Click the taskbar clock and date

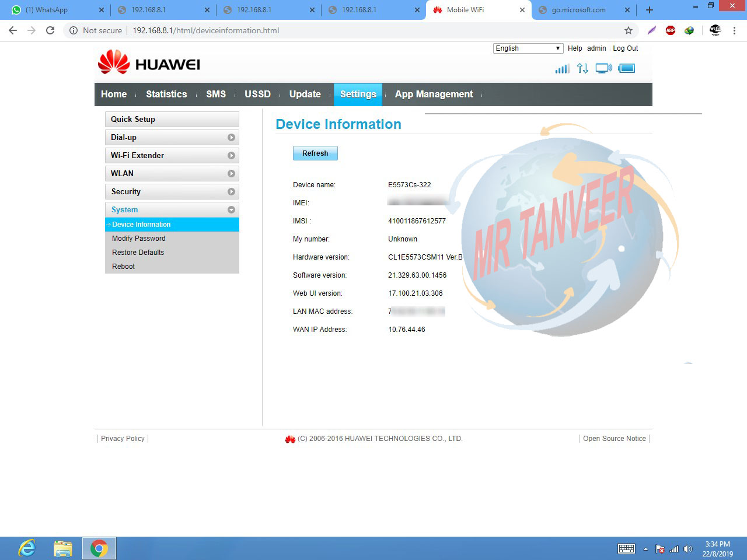pyautogui.click(x=718, y=549)
